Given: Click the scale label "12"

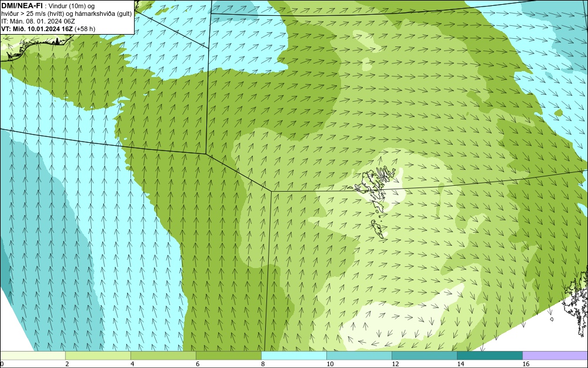Looking at the screenshot, I should [x=395, y=364].
